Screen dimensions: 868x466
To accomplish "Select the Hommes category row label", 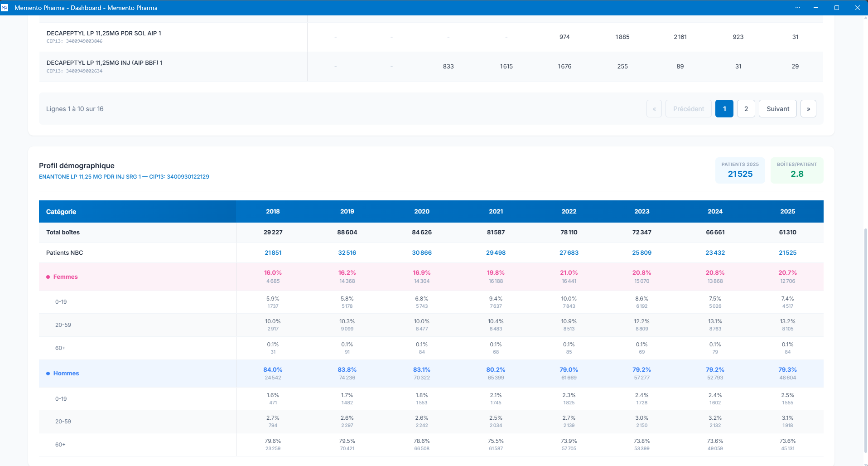I will coord(66,374).
